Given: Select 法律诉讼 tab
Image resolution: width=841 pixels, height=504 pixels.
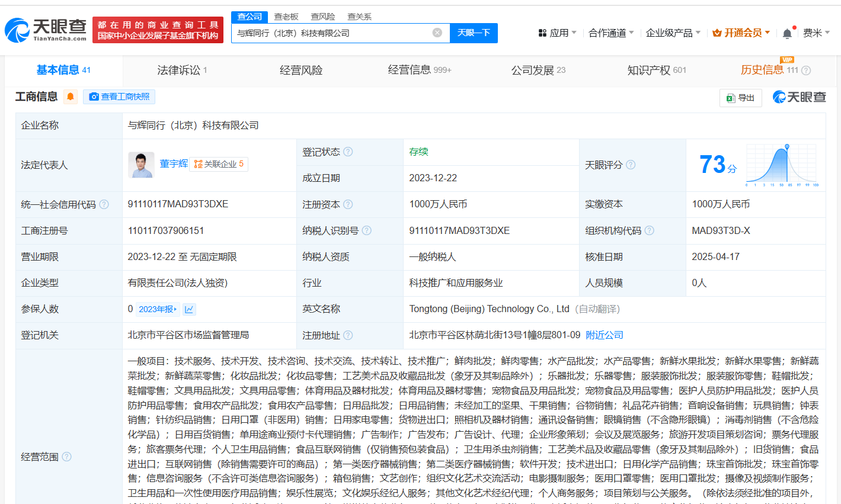Looking at the screenshot, I should click(182, 70).
